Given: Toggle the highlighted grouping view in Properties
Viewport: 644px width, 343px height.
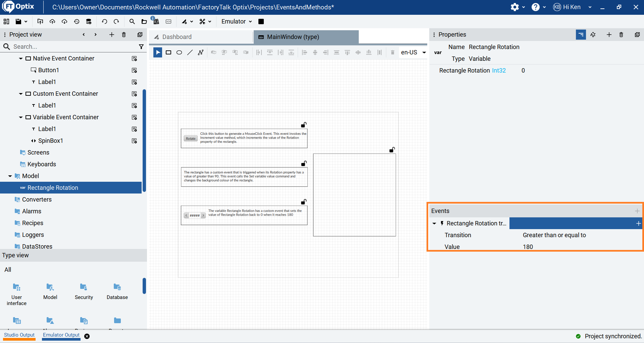Looking at the screenshot, I should pyautogui.click(x=581, y=35).
